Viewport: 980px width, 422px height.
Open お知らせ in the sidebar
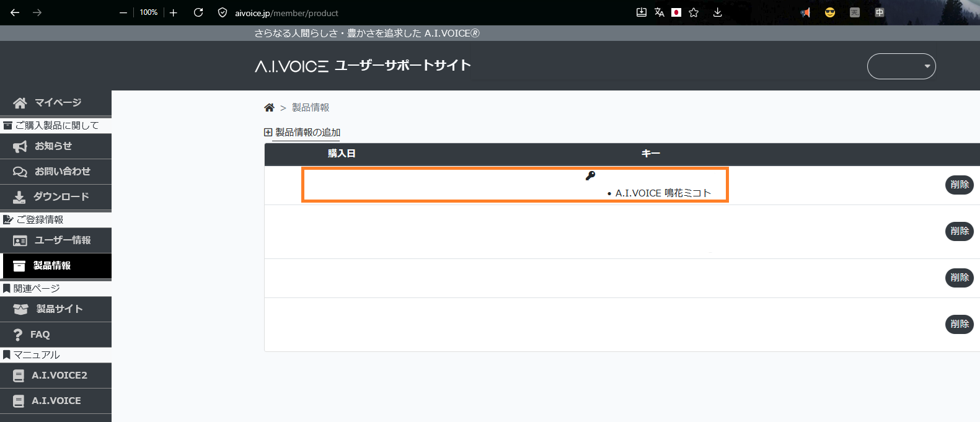[x=56, y=146]
